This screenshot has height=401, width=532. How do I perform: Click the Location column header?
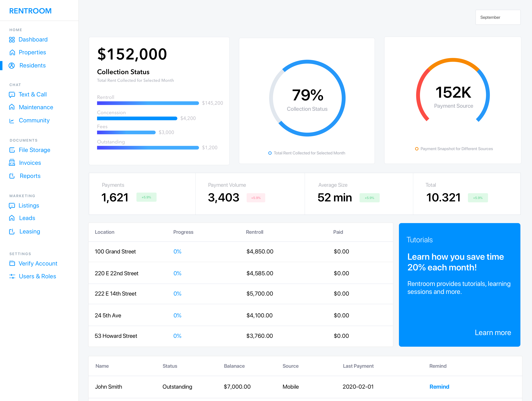click(105, 232)
